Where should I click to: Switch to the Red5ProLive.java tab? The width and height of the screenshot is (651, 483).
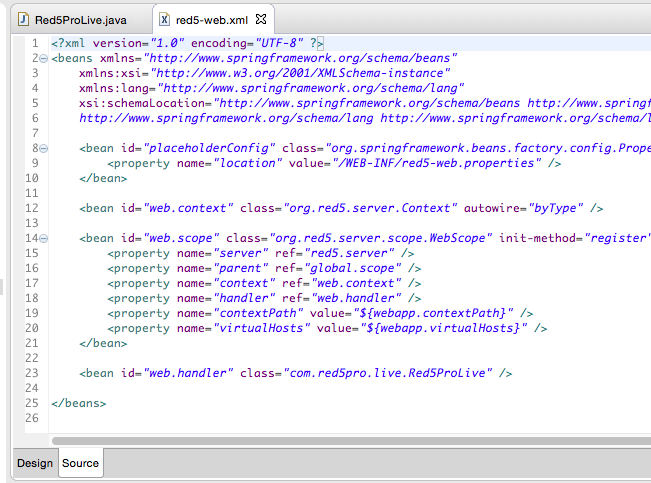pyautogui.click(x=80, y=20)
